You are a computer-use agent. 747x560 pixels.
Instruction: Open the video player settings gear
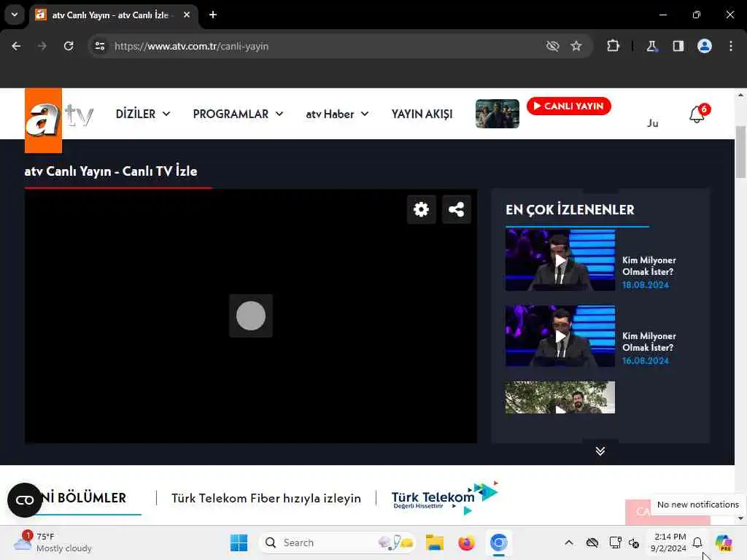pos(421,209)
